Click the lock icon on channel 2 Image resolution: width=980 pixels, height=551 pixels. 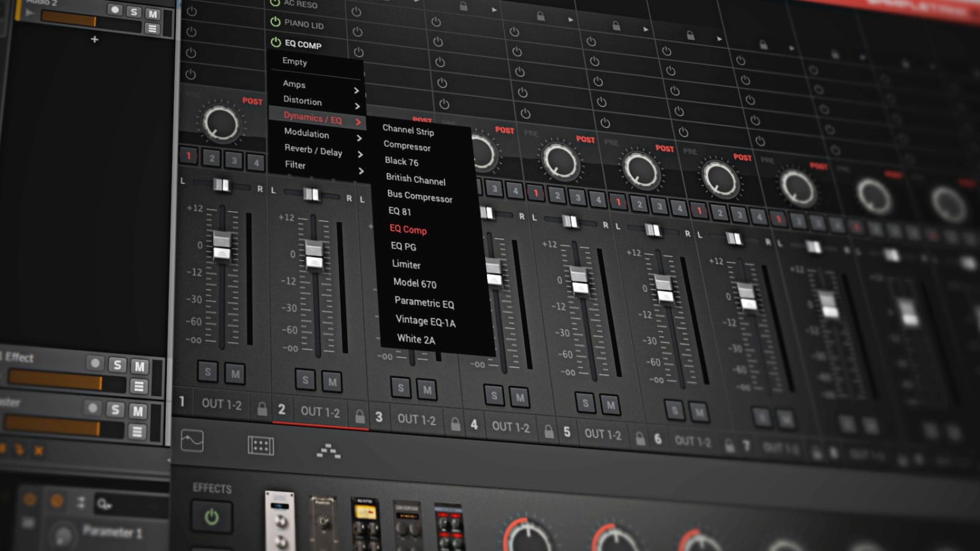coord(359,414)
